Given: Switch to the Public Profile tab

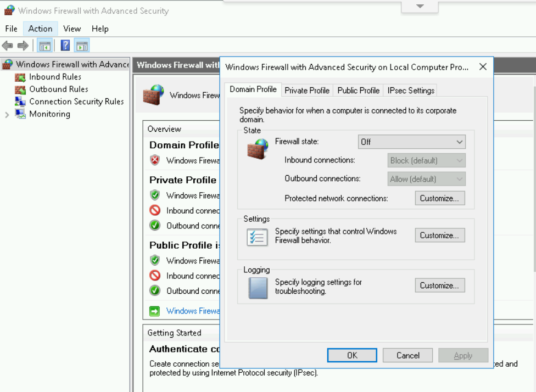Looking at the screenshot, I should 358,91.
